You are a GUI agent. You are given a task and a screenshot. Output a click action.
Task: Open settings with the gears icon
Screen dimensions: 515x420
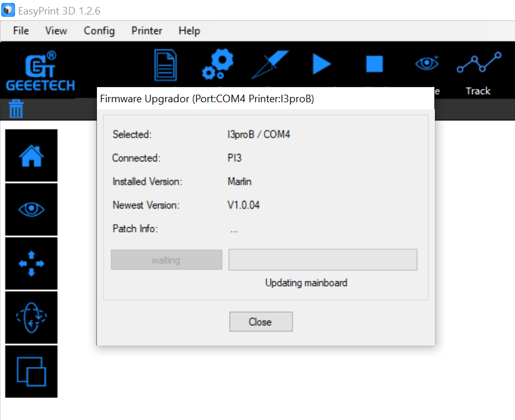(x=217, y=64)
